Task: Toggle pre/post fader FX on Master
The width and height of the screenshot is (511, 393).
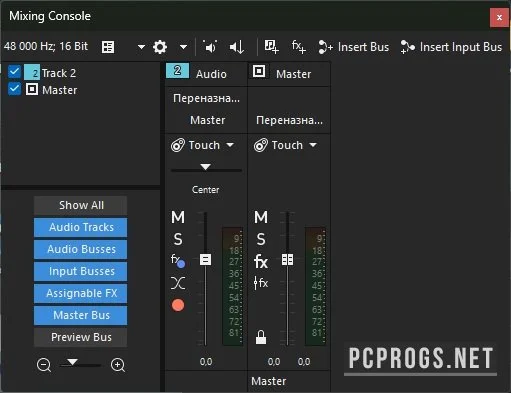Action: [261, 283]
